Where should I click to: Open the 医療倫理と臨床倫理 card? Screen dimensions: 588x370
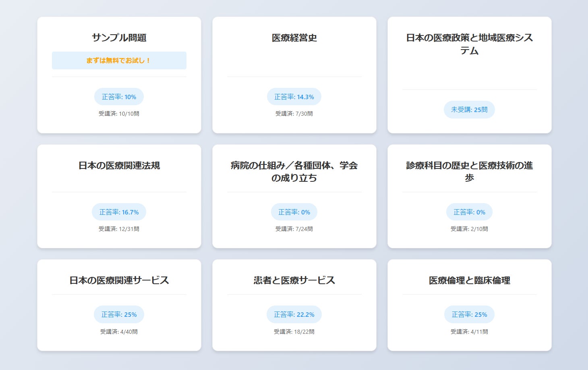click(x=470, y=305)
